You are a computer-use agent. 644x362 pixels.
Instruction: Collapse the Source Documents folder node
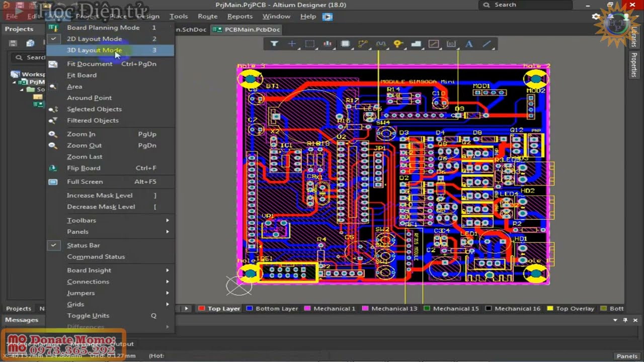(x=22, y=89)
